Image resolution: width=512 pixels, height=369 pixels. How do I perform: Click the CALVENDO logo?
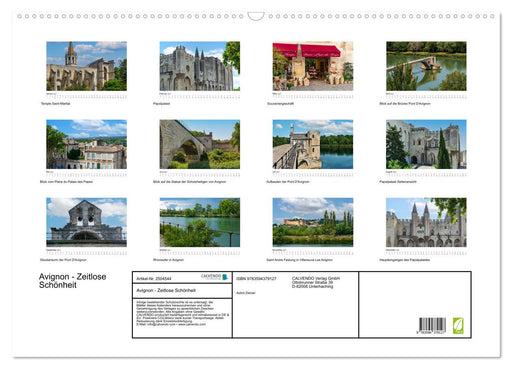click(214, 277)
